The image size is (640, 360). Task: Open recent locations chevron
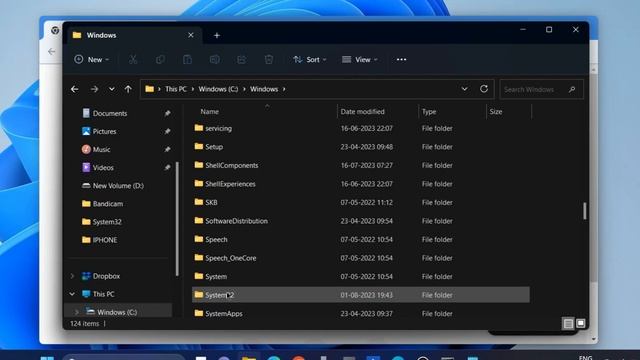coord(111,89)
